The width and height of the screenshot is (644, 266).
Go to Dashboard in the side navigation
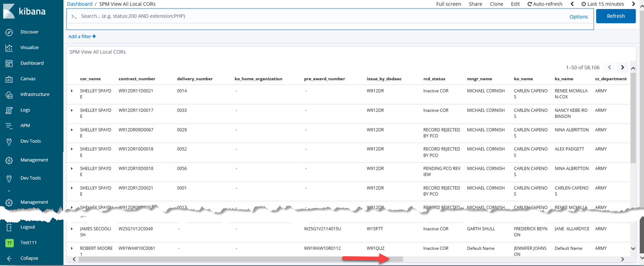(x=32, y=63)
